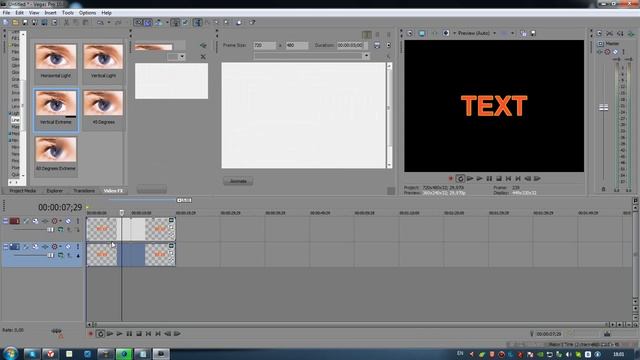Open the Tools menu
The height and width of the screenshot is (360, 640).
[67, 13]
